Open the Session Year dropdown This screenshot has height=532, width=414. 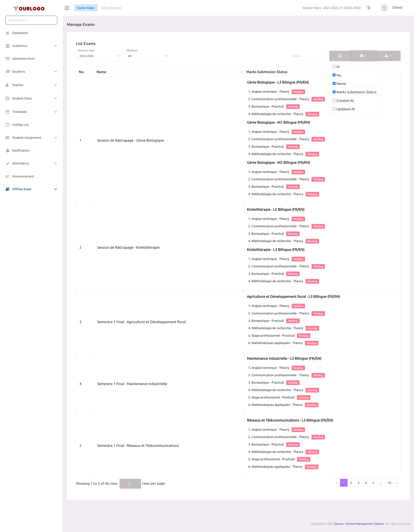click(98, 56)
